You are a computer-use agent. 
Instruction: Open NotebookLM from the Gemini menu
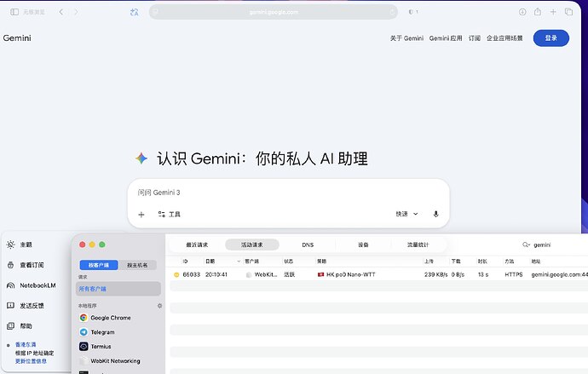[32, 285]
